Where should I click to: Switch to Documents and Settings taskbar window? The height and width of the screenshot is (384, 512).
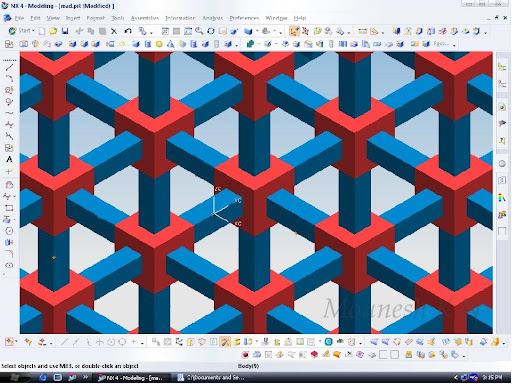click(212, 378)
